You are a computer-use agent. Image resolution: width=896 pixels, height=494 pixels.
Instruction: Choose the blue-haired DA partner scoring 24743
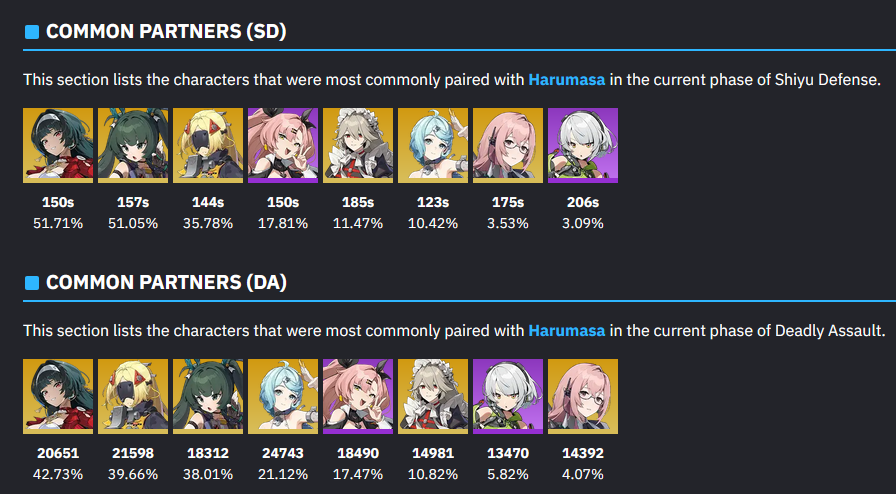[283, 396]
